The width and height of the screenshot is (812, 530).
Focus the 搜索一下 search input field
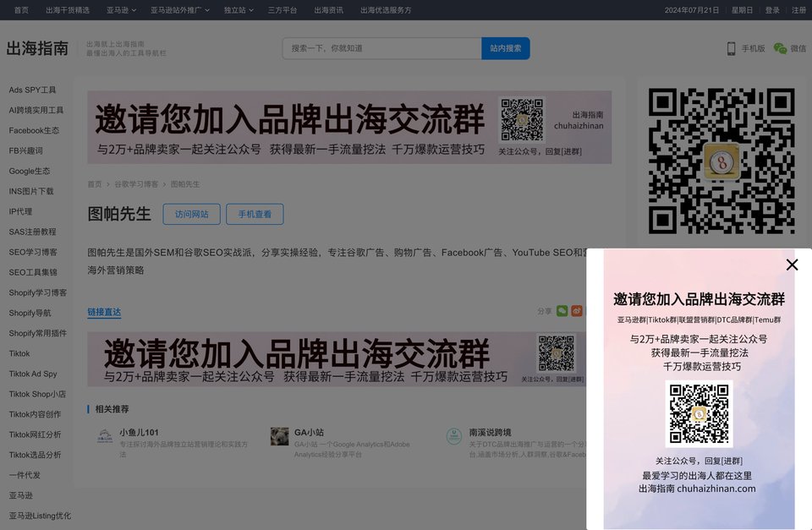(x=381, y=48)
